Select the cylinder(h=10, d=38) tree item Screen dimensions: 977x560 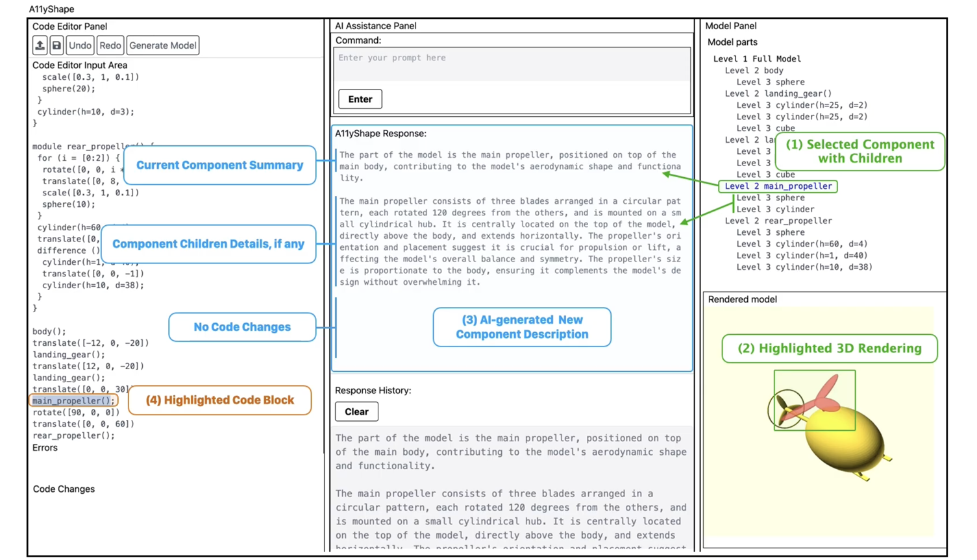pos(804,267)
